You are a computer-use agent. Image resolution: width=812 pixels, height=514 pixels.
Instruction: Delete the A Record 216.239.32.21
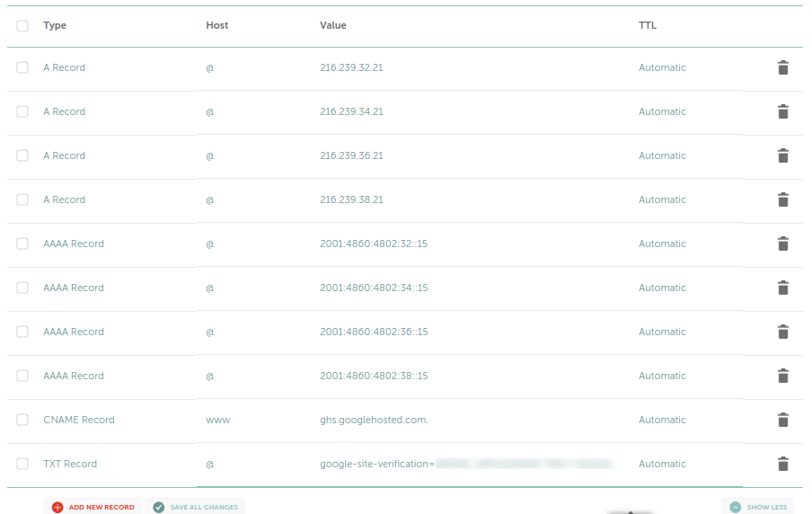point(783,67)
